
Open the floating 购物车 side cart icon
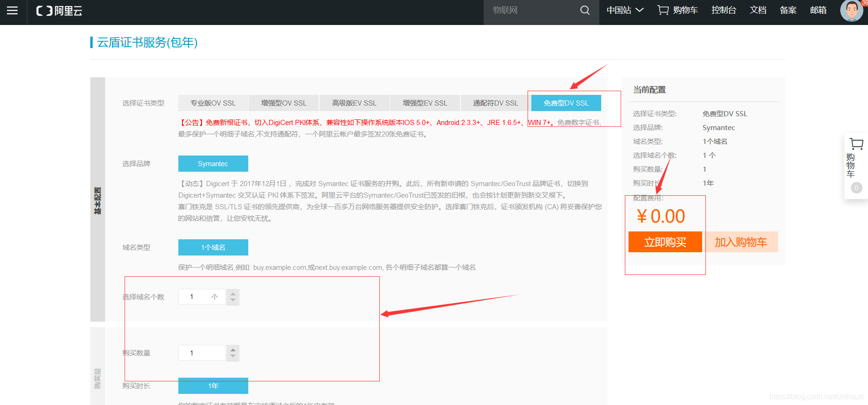pos(856,144)
